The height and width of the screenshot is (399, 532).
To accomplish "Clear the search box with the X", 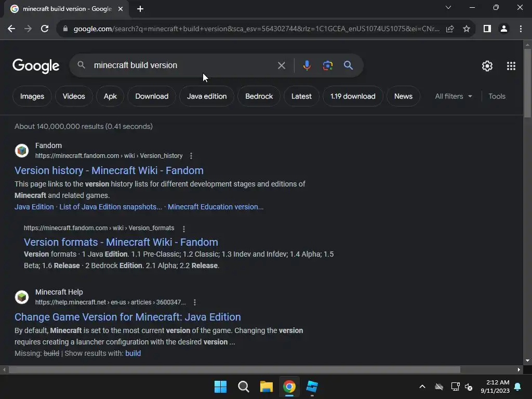I will click(282, 65).
